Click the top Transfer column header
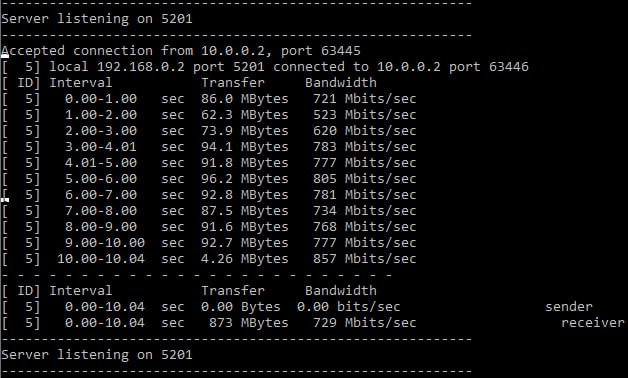This screenshot has width=628, height=378. (233, 82)
